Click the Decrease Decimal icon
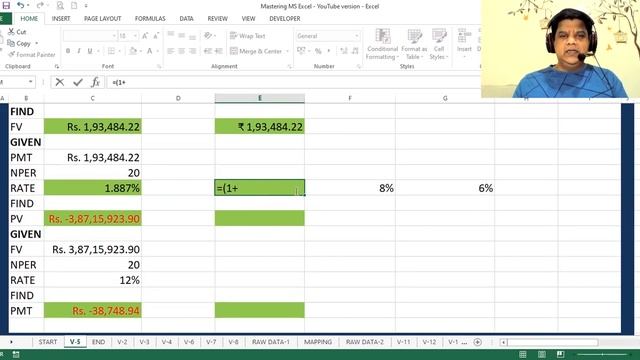Viewport: 640px width, 360px height. [355, 51]
